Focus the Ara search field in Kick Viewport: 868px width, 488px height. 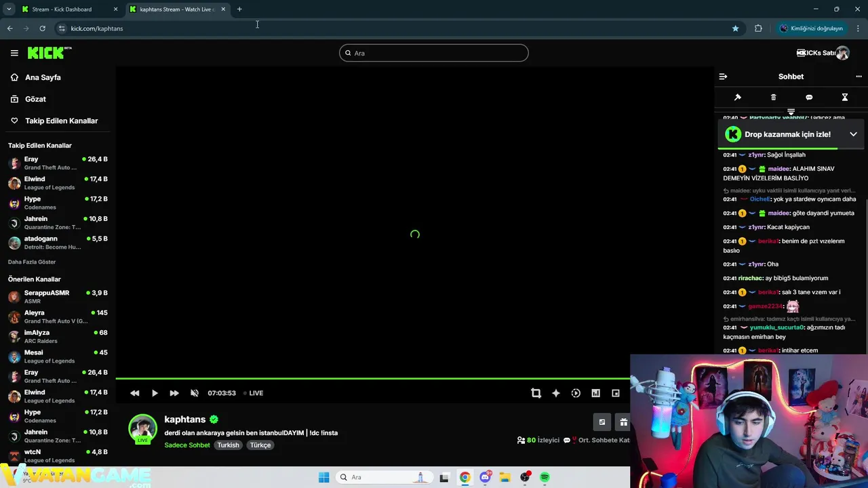(x=434, y=53)
